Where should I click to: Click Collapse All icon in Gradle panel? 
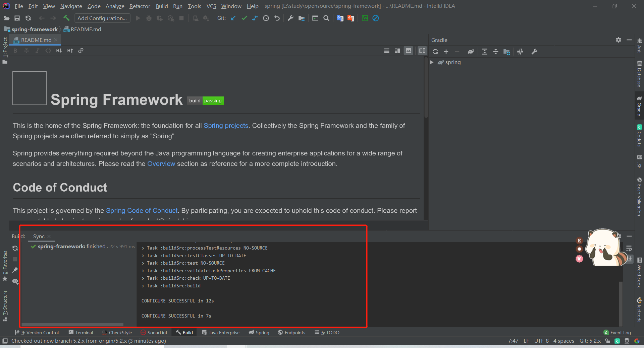[x=496, y=52]
